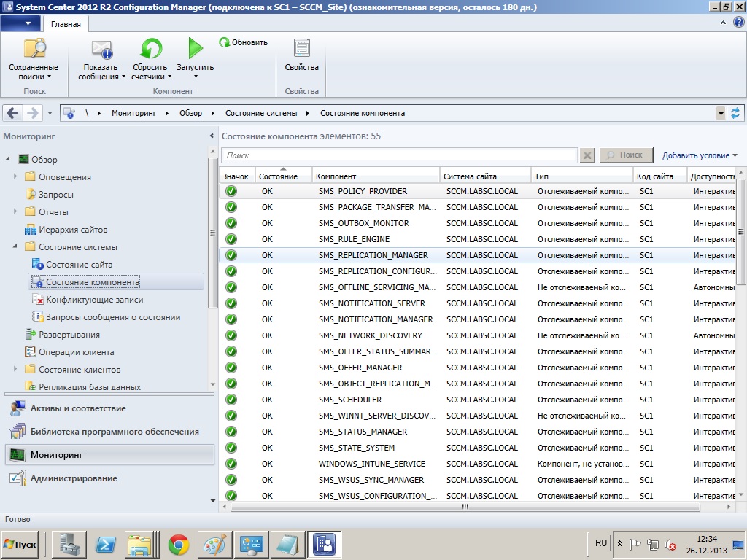747x560 pixels.
Task: Click Reset Counters green arrow icon
Action: click(150, 49)
